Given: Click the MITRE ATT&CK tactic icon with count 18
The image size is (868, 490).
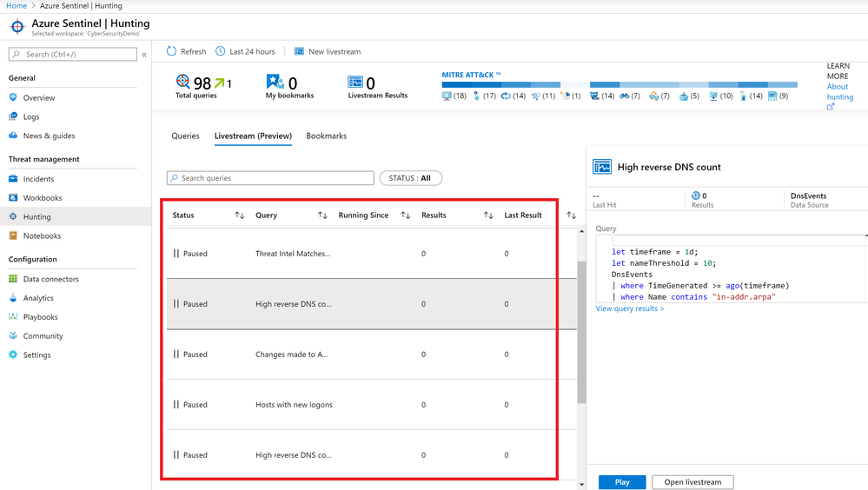Looking at the screenshot, I should pos(447,96).
